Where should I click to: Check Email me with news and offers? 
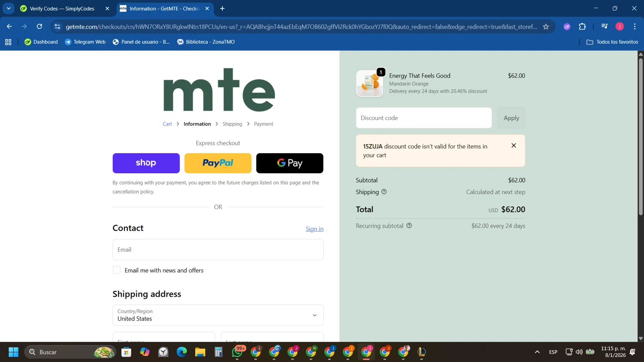117,270
